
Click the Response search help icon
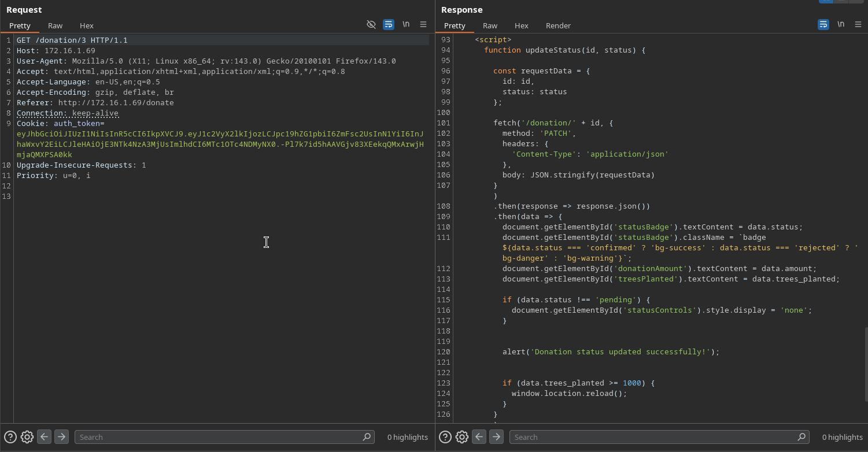pos(445,437)
